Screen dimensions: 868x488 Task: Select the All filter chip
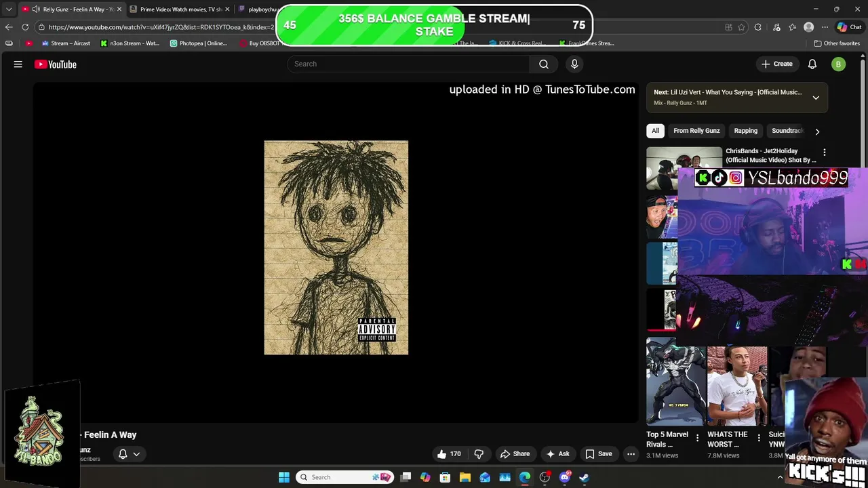(655, 131)
